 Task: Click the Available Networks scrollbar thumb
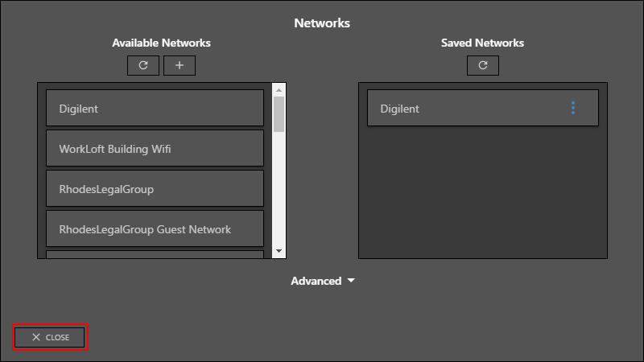pos(279,114)
